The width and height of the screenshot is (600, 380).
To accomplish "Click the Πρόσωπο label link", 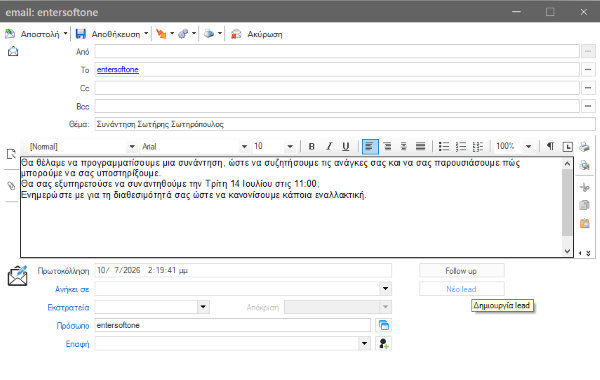I will pos(73,326).
